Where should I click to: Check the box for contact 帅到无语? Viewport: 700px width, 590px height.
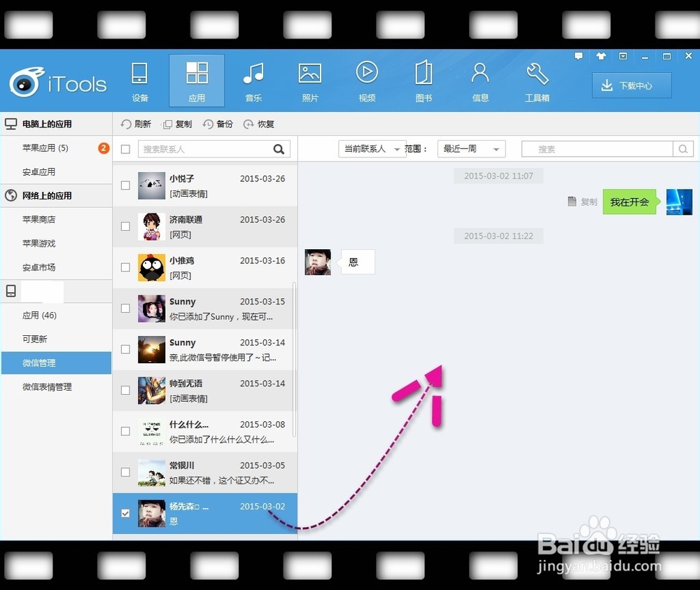click(x=125, y=390)
